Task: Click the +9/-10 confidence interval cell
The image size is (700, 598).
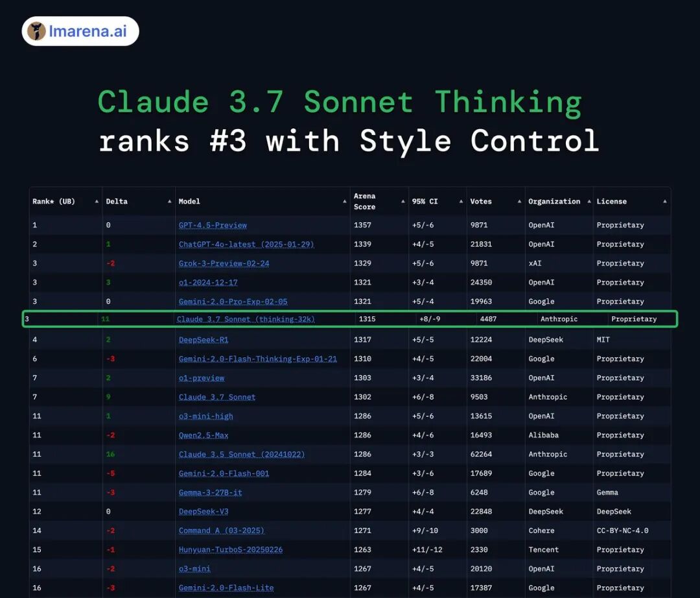Action: (x=425, y=531)
